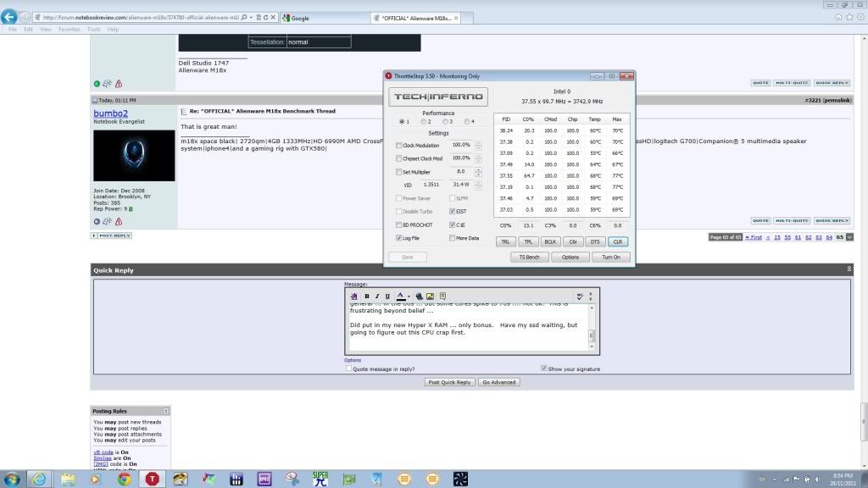This screenshot has height=488, width=868.
Task: Open ThrottleStop from the taskbar
Action: click(x=152, y=479)
